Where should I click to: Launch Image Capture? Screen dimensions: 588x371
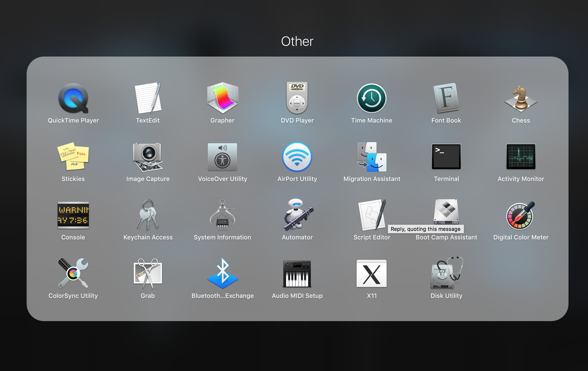[x=148, y=157]
